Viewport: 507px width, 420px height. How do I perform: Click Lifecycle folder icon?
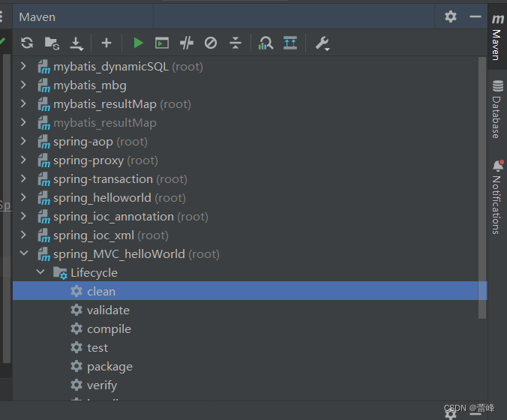pyautogui.click(x=60, y=273)
